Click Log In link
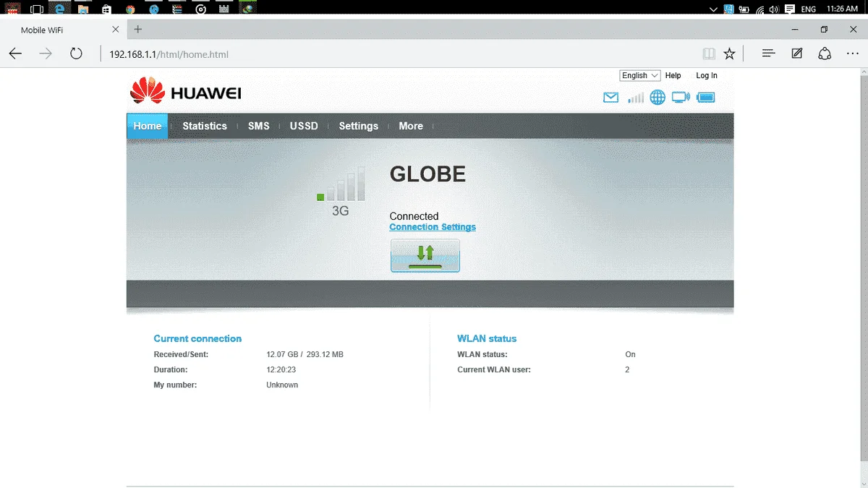 (x=707, y=75)
